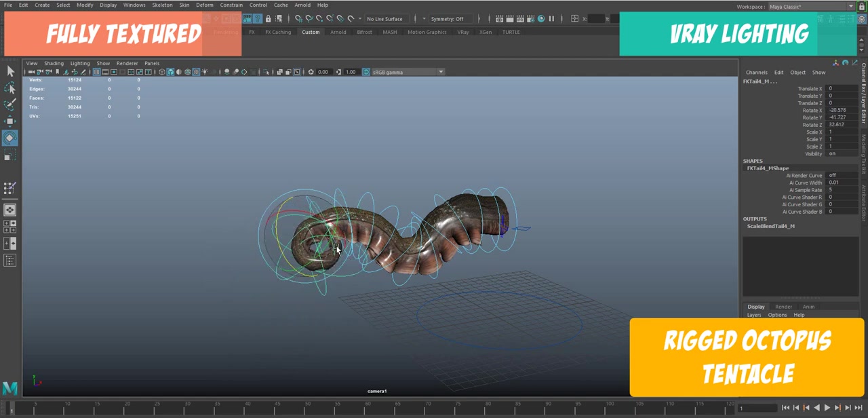Switch to four view layout
This screenshot has width=868, height=418.
pyautogui.click(x=9, y=226)
